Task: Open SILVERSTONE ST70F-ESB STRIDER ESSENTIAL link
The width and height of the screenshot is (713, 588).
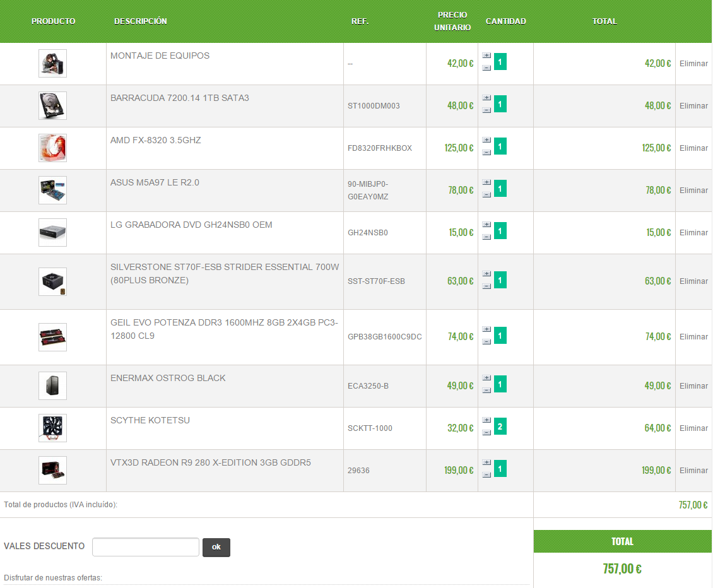Action: (225, 274)
